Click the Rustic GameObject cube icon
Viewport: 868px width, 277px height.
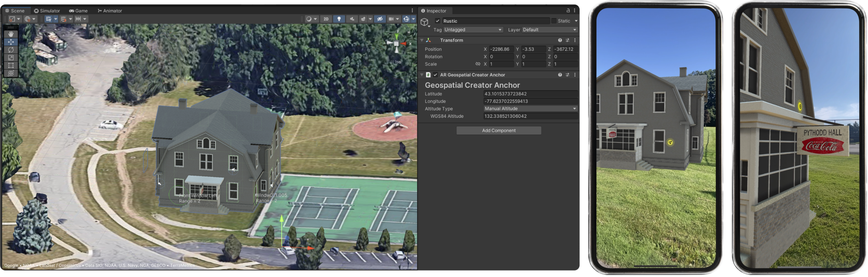tap(424, 22)
